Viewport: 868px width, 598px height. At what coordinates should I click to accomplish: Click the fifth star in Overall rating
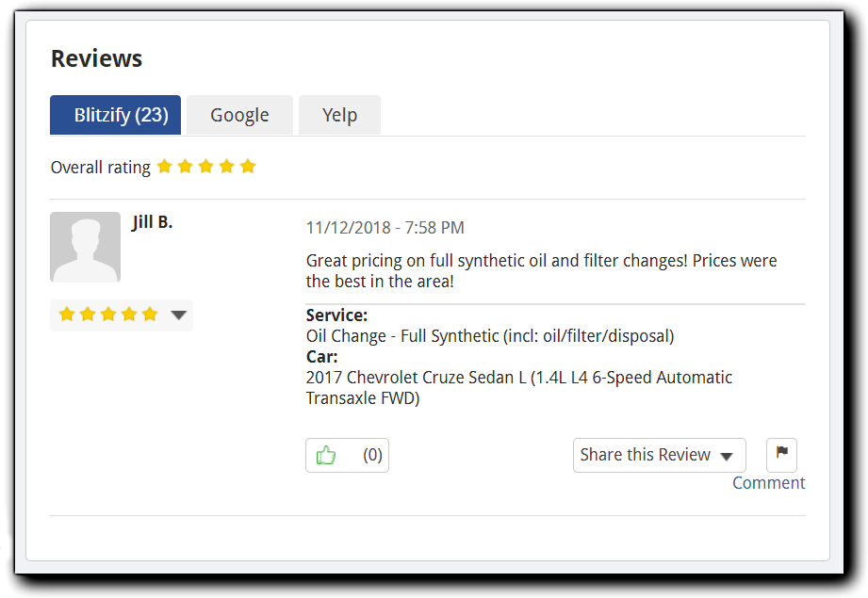(248, 167)
